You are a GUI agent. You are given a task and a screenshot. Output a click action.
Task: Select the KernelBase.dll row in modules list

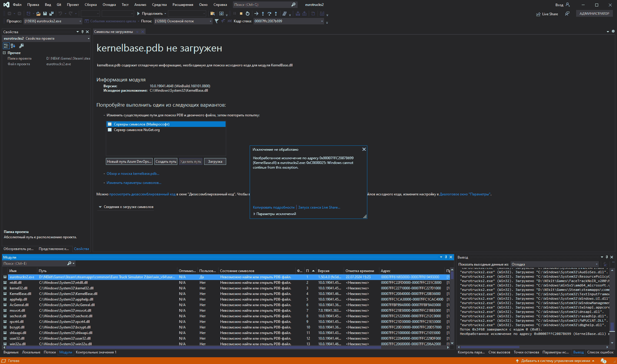226,294
